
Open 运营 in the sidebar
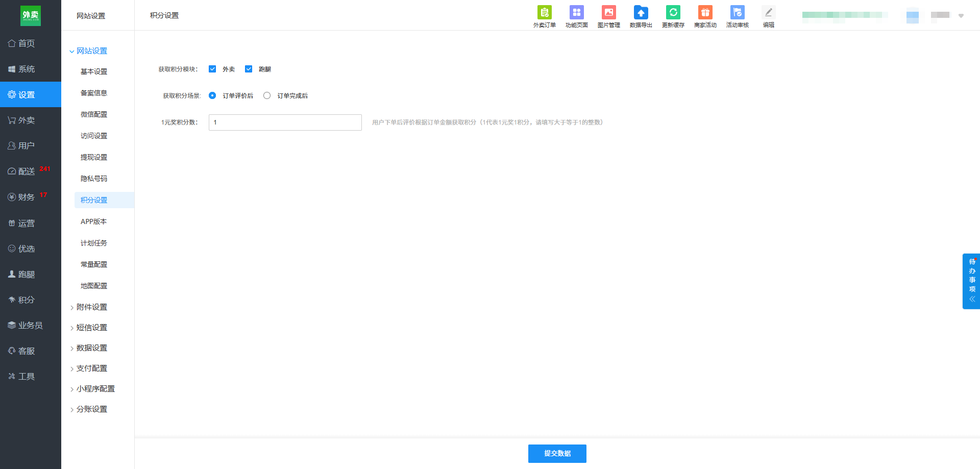tap(31, 223)
